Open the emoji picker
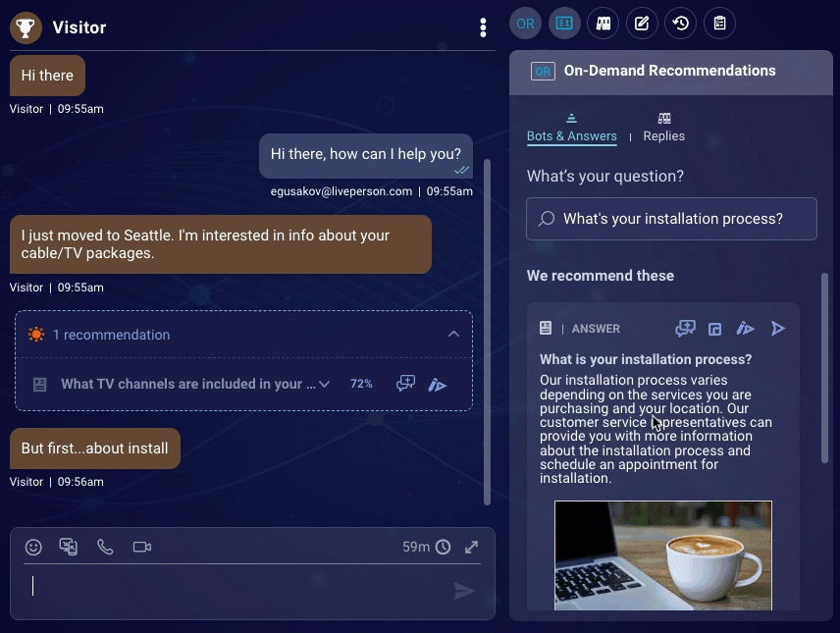The image size is (840, 633). click(x=33, y=548)
